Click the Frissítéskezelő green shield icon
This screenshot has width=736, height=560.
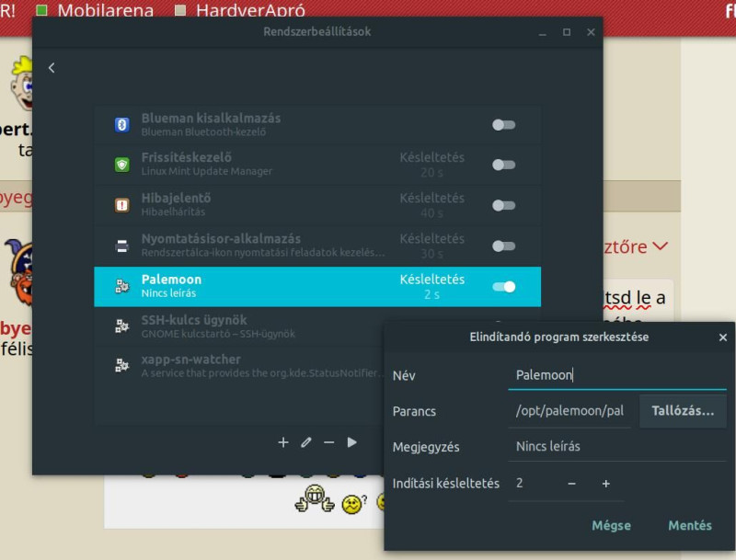coord(122,165)
